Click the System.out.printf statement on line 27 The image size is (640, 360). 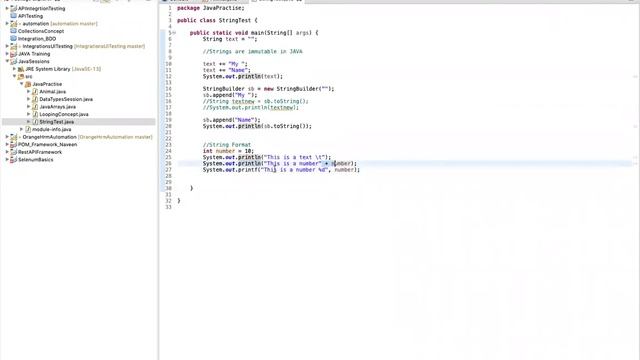click(281, 170)
